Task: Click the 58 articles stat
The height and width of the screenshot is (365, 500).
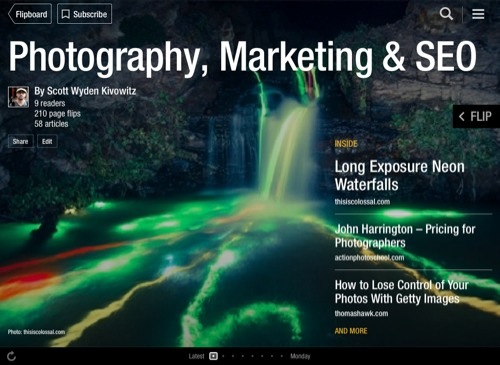Action: click(x=51, y=124)
